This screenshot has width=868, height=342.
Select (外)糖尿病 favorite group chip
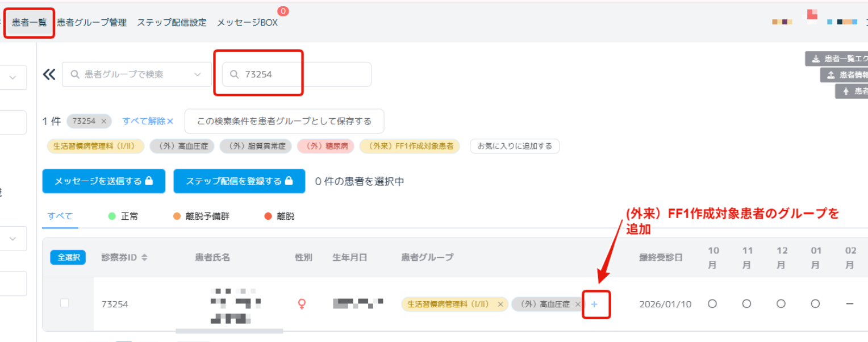click(325, 146)
